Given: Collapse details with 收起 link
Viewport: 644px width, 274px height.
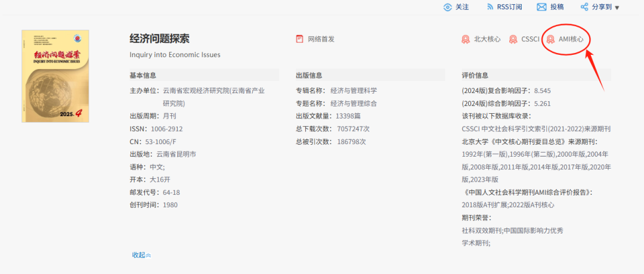Looking at the screenshot, I should click(141, 255).
